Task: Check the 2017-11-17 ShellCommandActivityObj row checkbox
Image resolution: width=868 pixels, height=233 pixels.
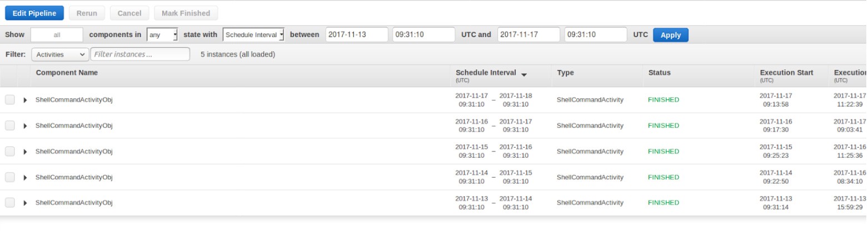Action: click(10, 100)
